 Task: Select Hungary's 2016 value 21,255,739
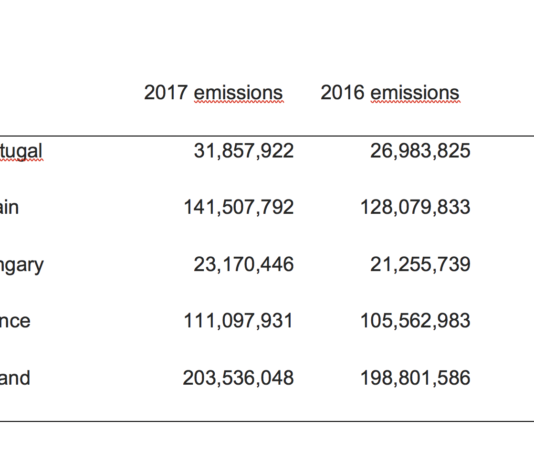click(420, 265)
